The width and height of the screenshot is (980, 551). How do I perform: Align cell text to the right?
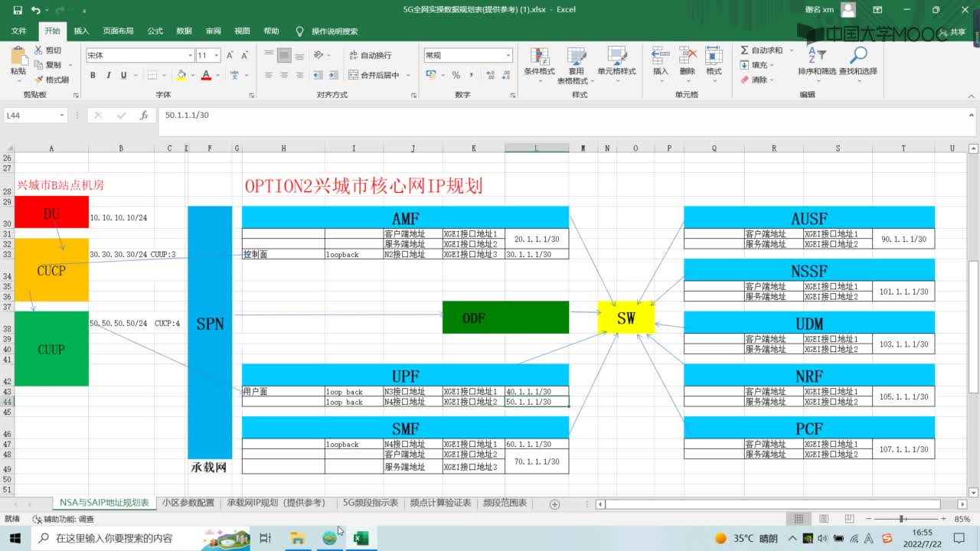pos(300,75)
